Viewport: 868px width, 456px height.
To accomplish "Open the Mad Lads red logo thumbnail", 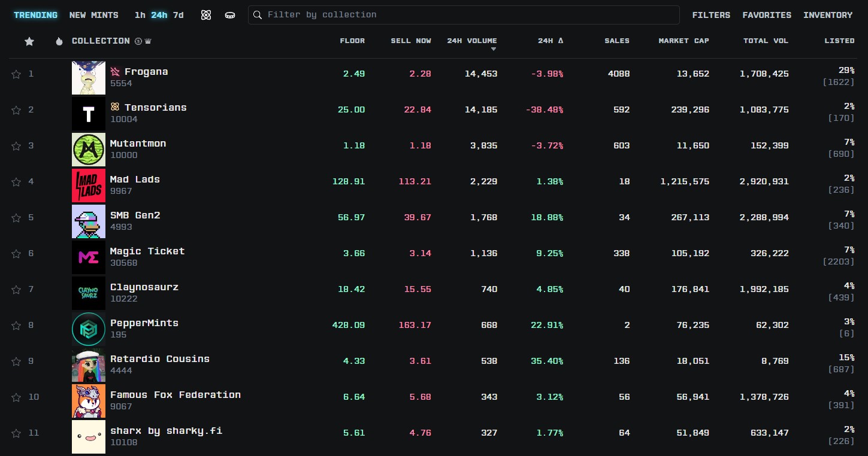I will click(89, 186).
